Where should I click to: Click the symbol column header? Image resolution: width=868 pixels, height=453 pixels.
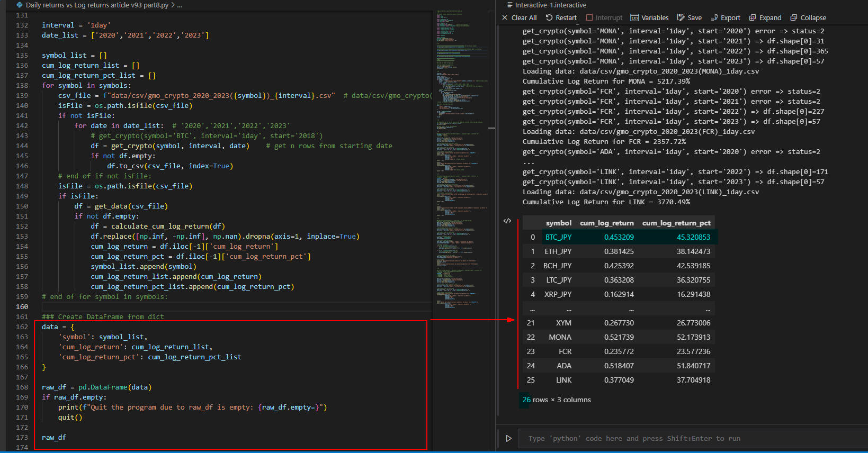[x=559, y=223]
